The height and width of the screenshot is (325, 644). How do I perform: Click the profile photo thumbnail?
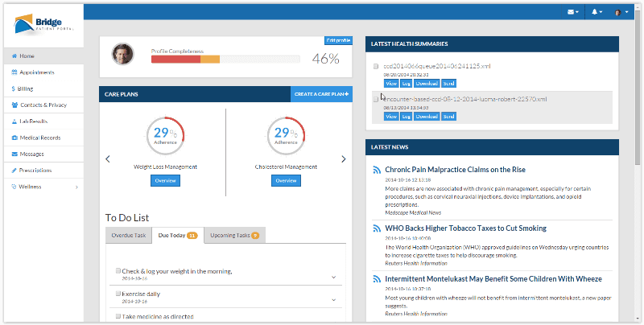pos(123,54)
